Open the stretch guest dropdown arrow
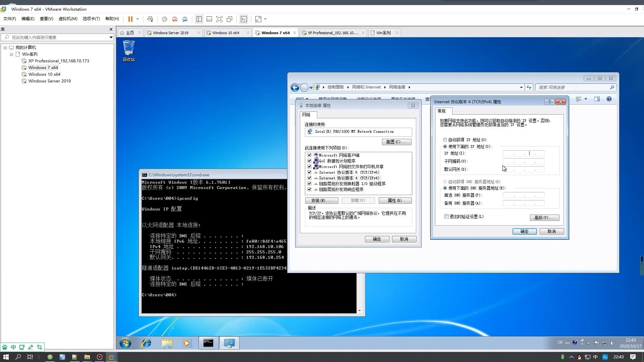 coord(265,19)
